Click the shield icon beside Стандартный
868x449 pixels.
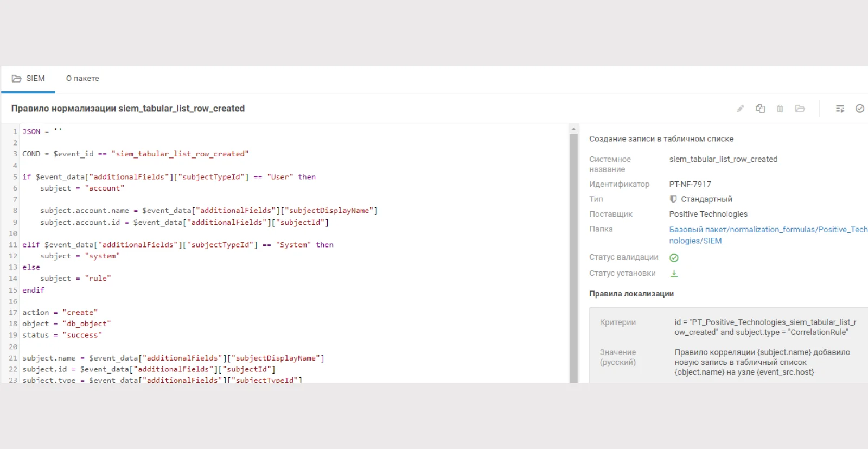673,199
